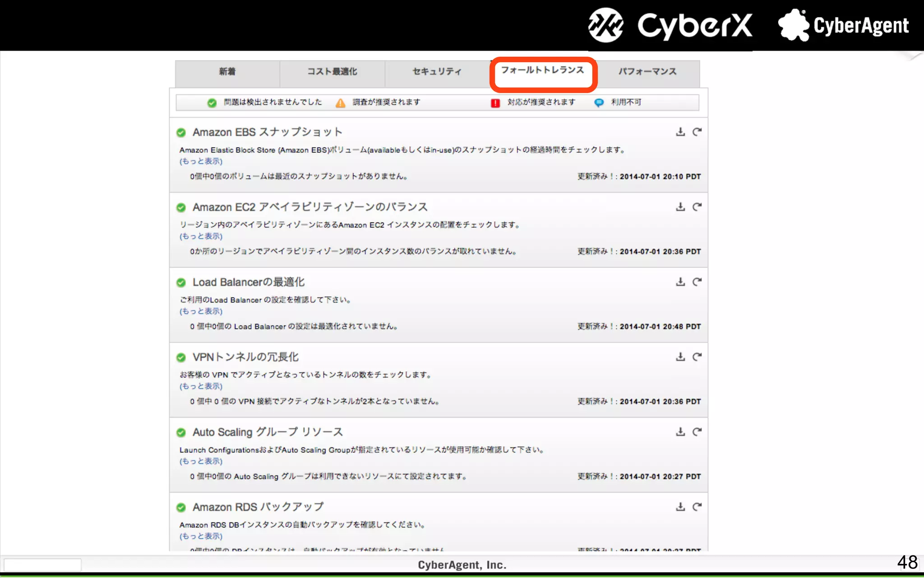The image size is (924, 578).
Task: Refresh the Auto Scaling グループ リソース check
Action: 697,432
